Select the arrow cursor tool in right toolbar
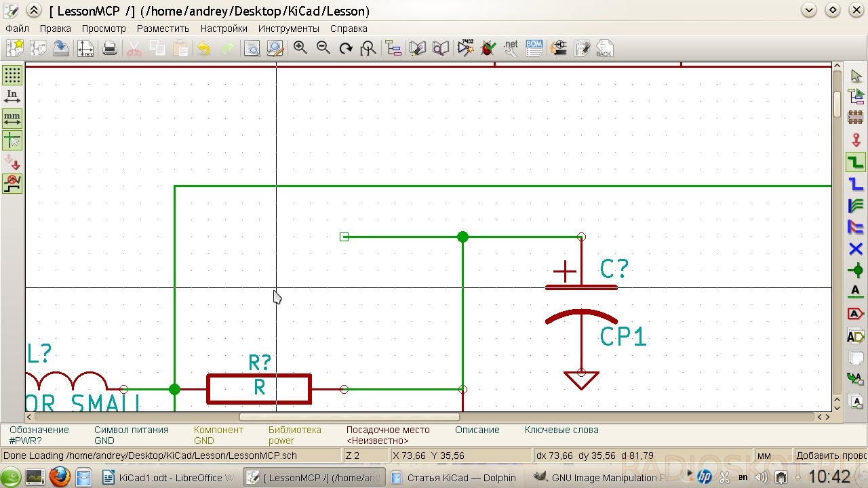The width and height of the screenshot is (868, 488). point(856,76)
